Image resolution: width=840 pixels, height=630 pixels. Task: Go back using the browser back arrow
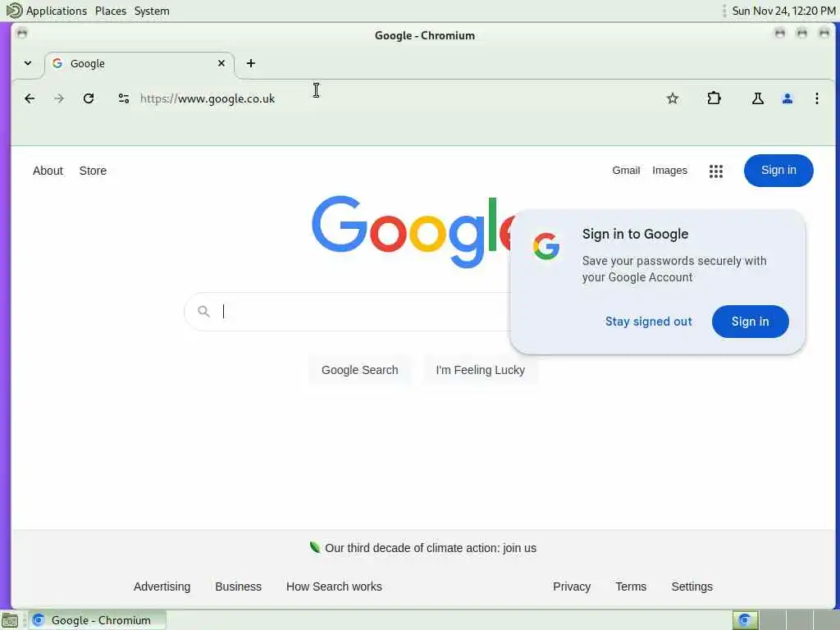point(30,98)
